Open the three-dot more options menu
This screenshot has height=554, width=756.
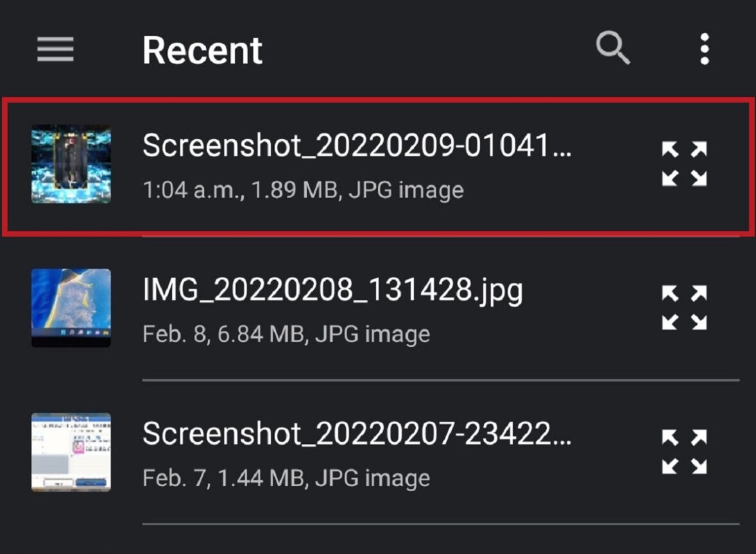705,49
